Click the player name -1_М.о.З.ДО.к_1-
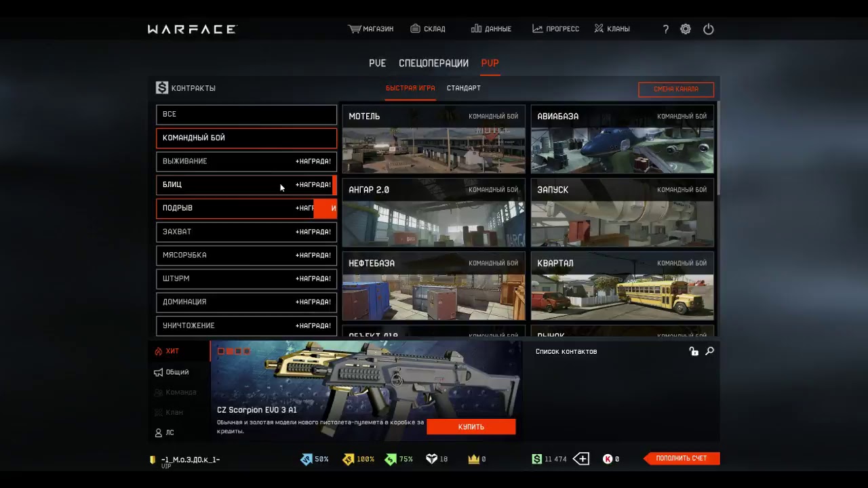Viewport: 868px width, 488px height. tap(191, 460)
